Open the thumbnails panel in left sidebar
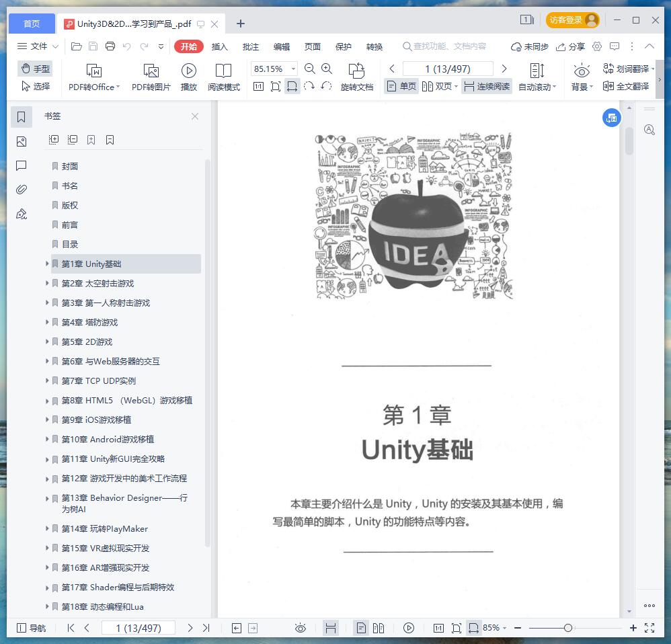671x644 pixels. [x=21, y=141]
